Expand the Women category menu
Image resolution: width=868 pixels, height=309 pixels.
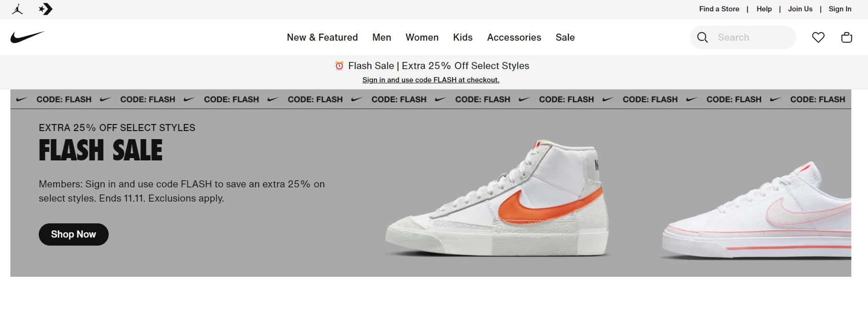click(x=422, y=37)
